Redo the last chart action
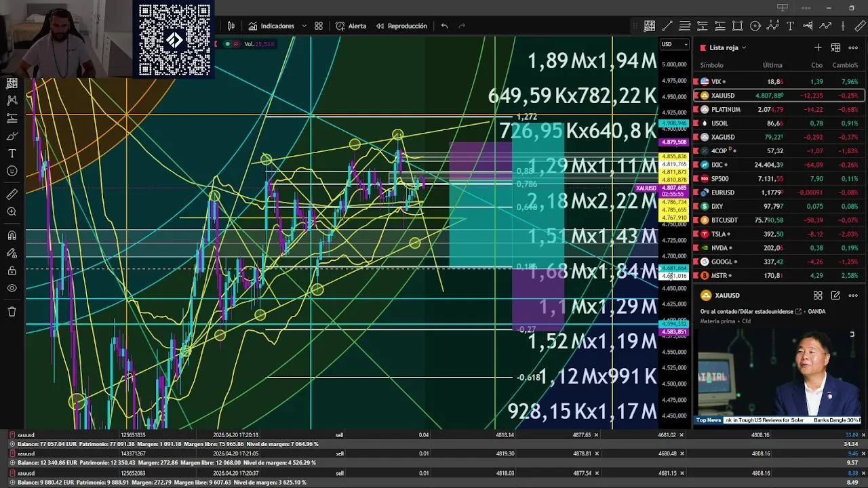This screenshot has height=488, width=868. [x=462, y=26]
